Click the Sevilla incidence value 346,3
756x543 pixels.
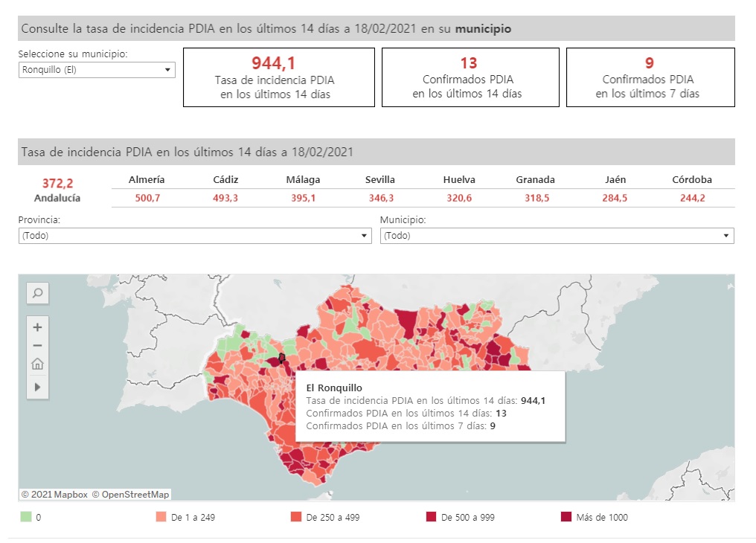(x=380, y=198)
